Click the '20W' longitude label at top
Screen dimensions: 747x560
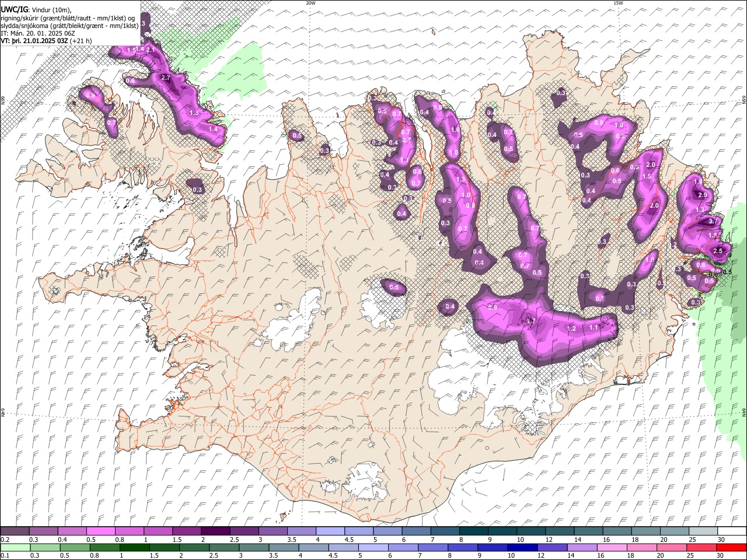310,3
